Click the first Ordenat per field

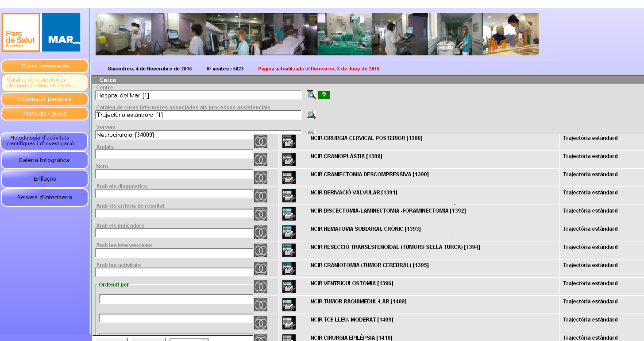pos(176,299)
